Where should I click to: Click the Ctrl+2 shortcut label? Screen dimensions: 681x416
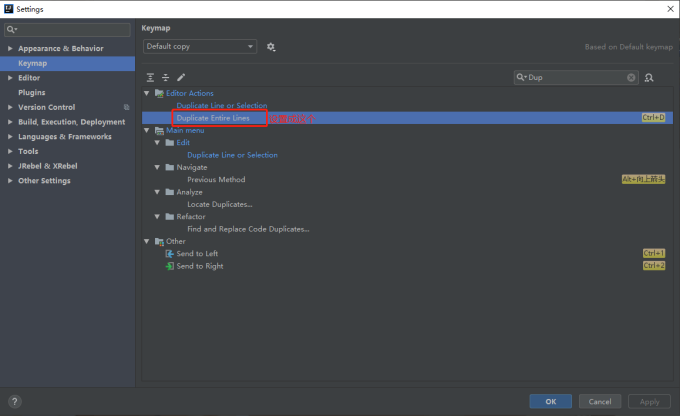pyautogui.click(x=654, y=266)
